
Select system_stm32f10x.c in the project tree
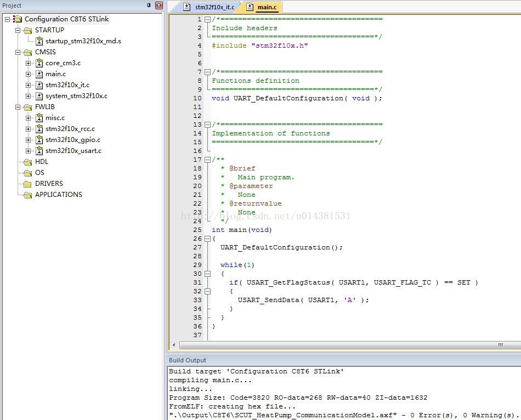(x=76, y=96)
